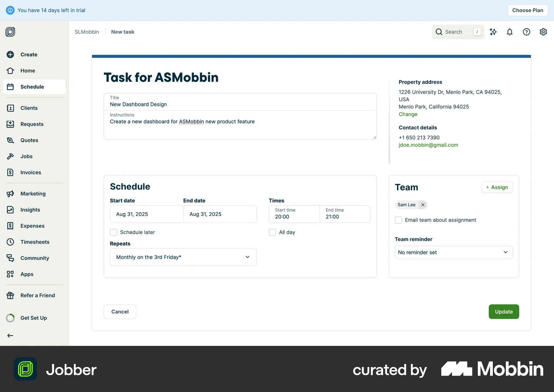
Task: Click the Apps grid icon
Action: 10,274
